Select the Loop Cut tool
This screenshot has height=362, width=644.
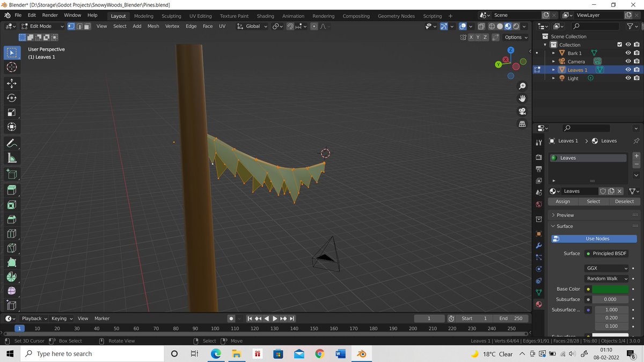pyautogui.click(x=12, y=233)
